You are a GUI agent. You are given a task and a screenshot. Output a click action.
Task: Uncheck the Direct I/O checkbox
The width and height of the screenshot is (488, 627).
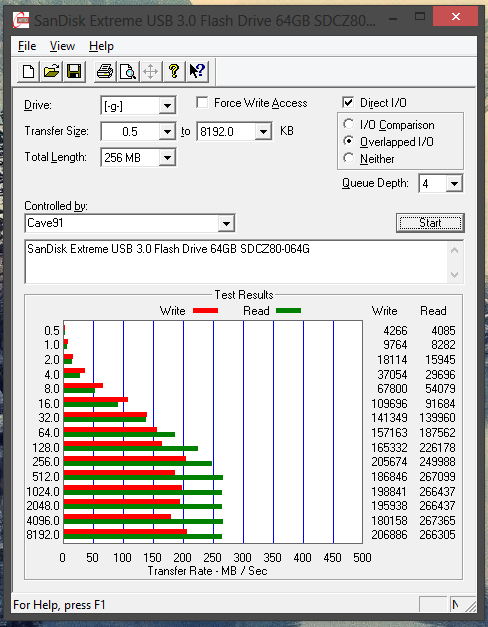[348, 103]
